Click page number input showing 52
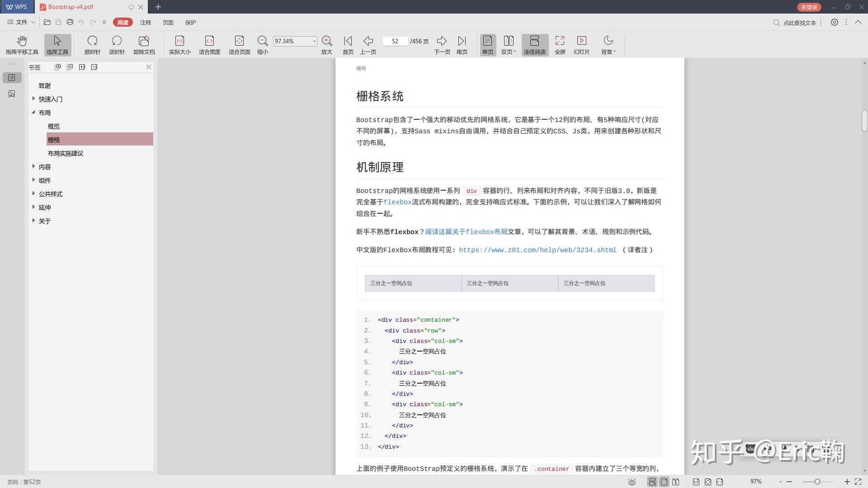The height and width of the screenshot is (488, 868). pyautogui.click(x=395, y=41)
